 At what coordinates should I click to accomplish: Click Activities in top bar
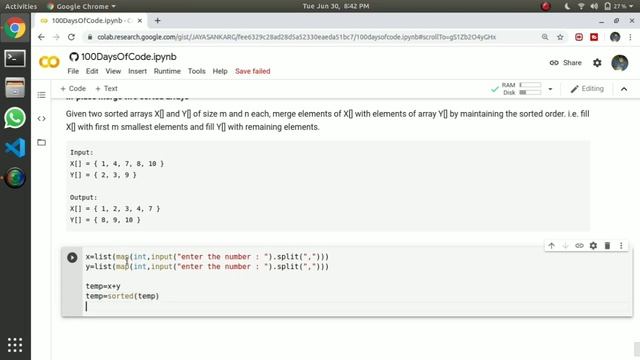click(x=21, y=6)
